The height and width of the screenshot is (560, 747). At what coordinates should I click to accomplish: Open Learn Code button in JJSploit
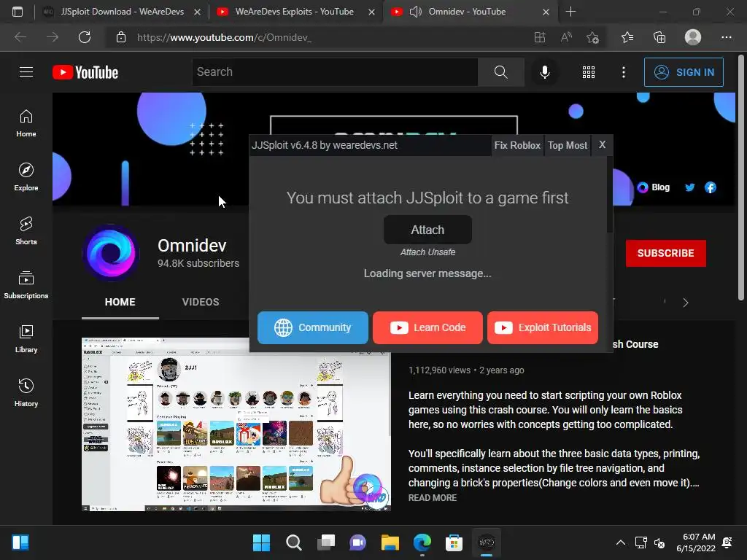(x=427, y=327)
